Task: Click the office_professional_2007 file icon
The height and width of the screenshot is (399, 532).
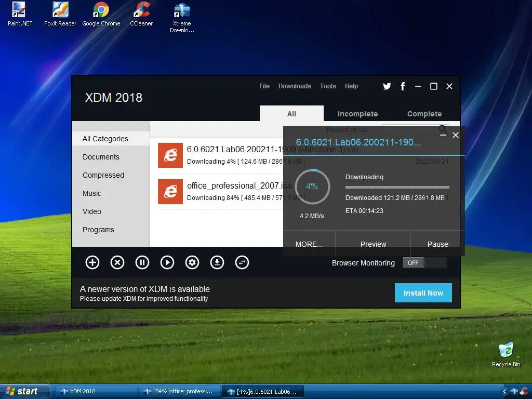Action: 170,191
